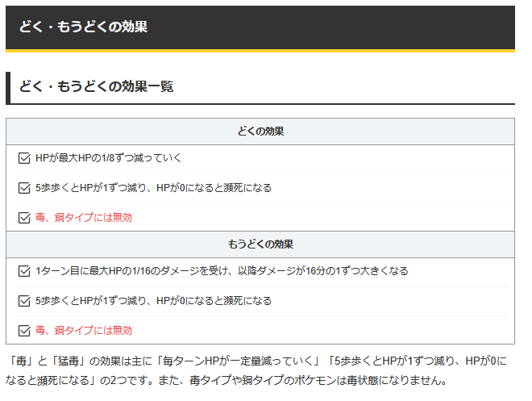Screen dimensions: 532x401
Task: Click checkmark icon beside red text in もうどくの効果 section
Action: (x=23, y=330)
